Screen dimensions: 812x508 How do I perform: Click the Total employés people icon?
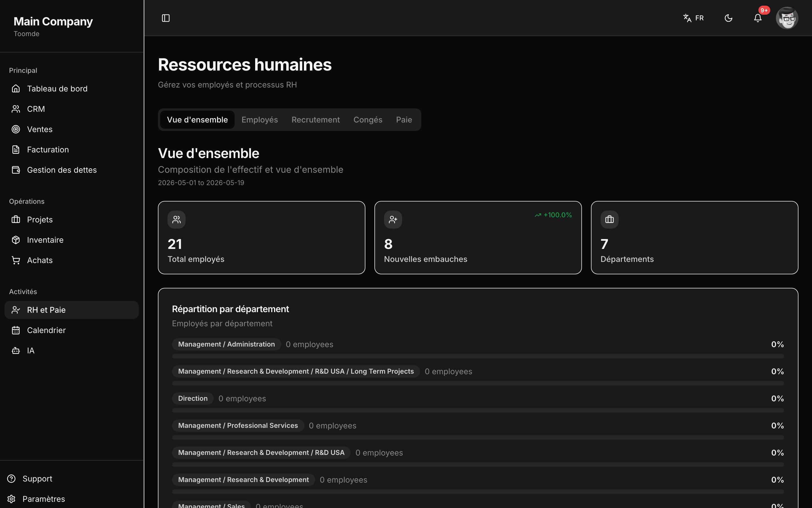(x=176, y=220)
